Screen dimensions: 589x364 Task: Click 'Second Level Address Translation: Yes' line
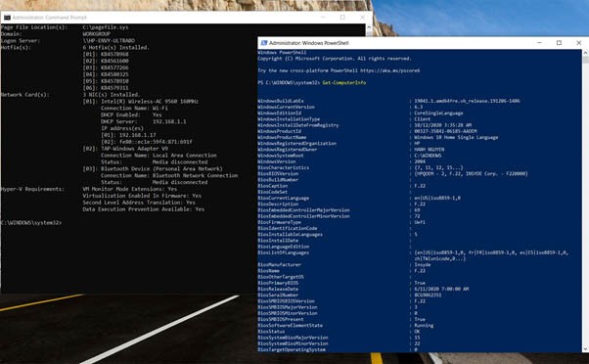139,203
